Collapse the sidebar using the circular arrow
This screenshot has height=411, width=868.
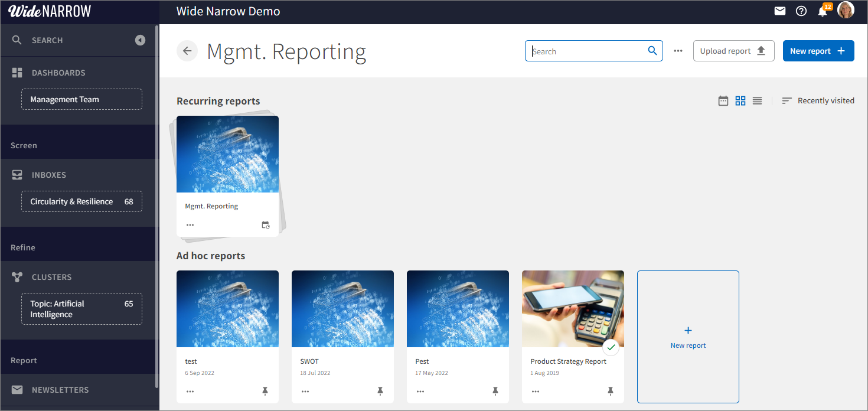tap(140, 40)
